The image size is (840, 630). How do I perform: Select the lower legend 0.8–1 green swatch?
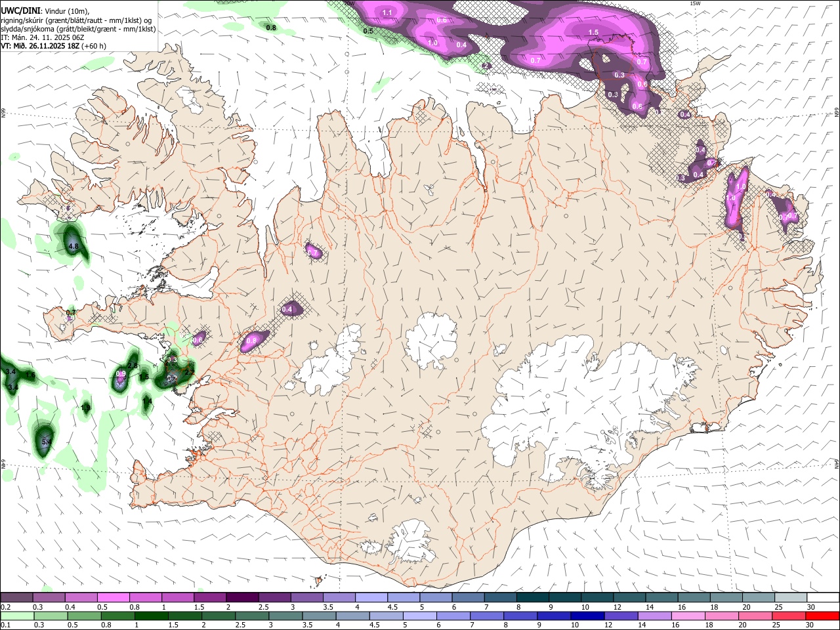117,616
